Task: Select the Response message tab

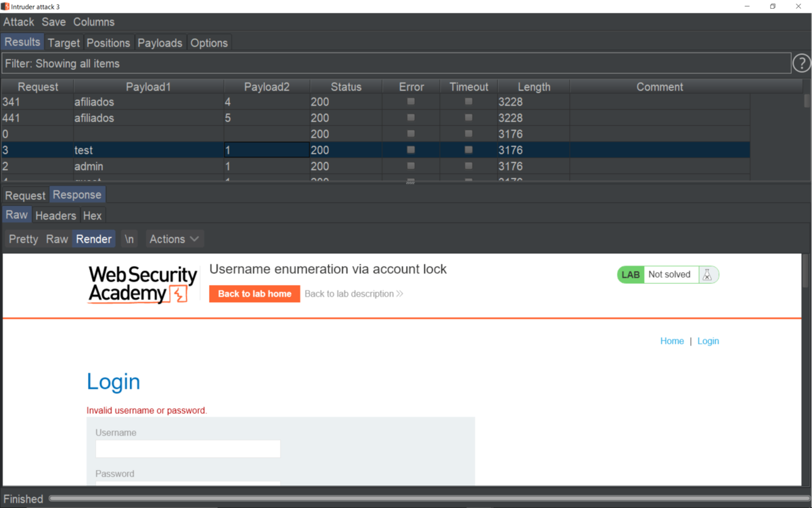Action: click(x=77, y=194)
